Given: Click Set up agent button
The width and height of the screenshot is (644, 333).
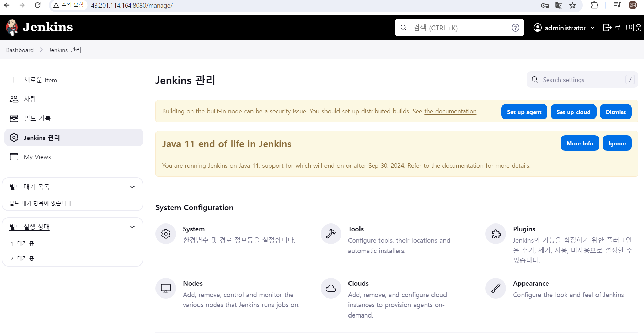Looking at the screenshot, I should pyautogui.click(x=524, y=112).
